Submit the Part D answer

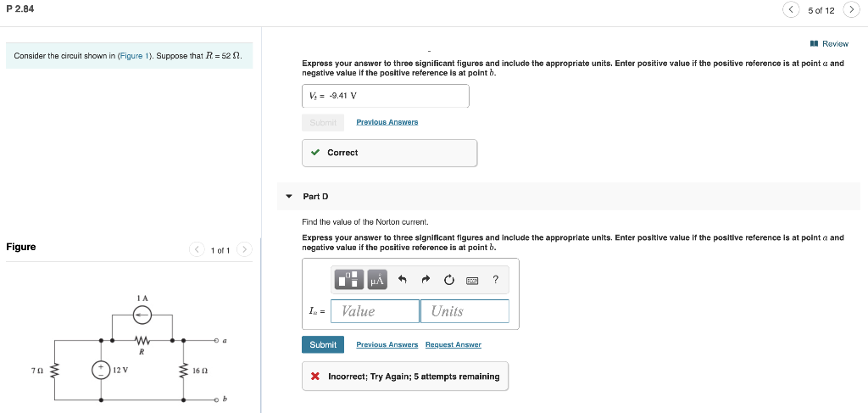(323, 344)
